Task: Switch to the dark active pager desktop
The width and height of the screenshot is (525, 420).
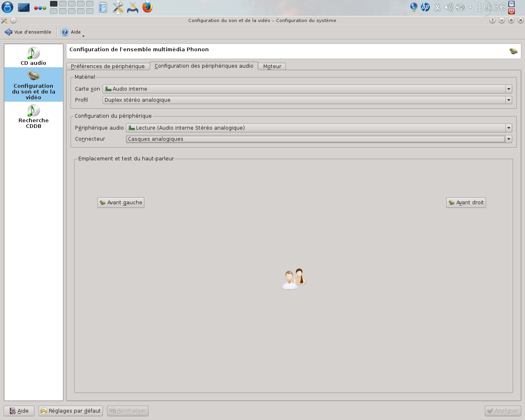Action: click(54, 4)
